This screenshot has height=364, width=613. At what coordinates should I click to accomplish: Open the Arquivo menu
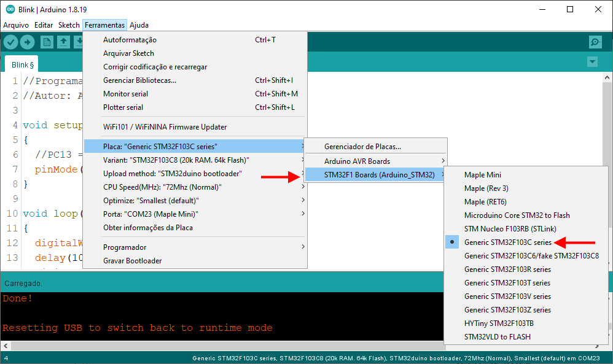click(x=16, y=25)
